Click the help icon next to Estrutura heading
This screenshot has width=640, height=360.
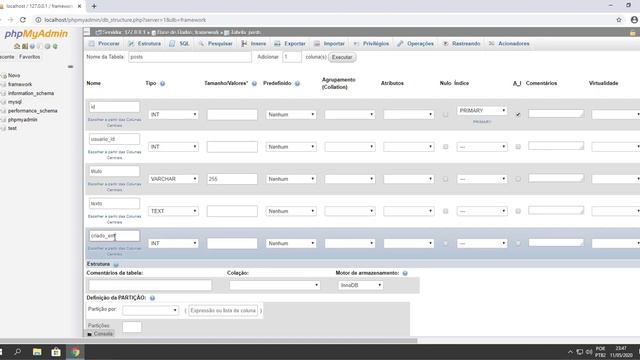tap(116, 264)
